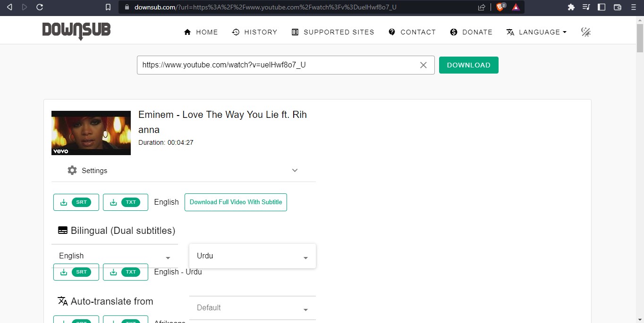
Task: Go to Supported Sites page
Action: (333, 32)
